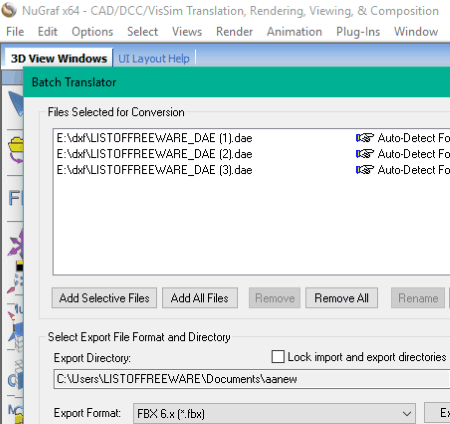The width and height of the screenshot is (450, 424).
Task: Click the blue FL sidebar icon
Action: [15, 198]
